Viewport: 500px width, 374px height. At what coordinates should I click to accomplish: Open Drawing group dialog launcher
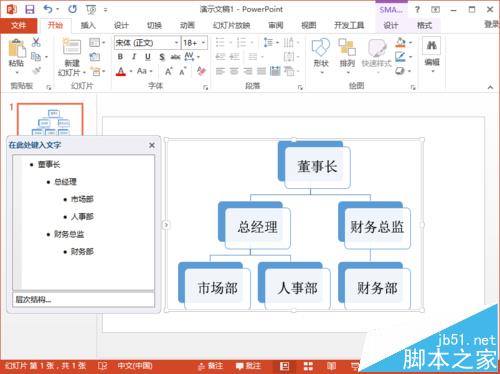[x=413, y=87]
